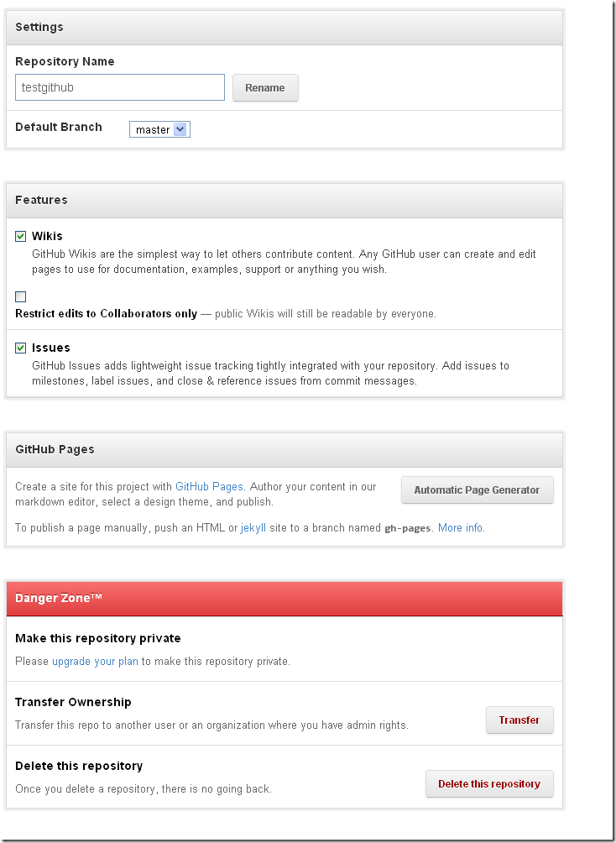Uncheck the Wikis checkbox
The height and width of the screenshot is (843, 616).
pyautogui.click(x=20, y=236)
